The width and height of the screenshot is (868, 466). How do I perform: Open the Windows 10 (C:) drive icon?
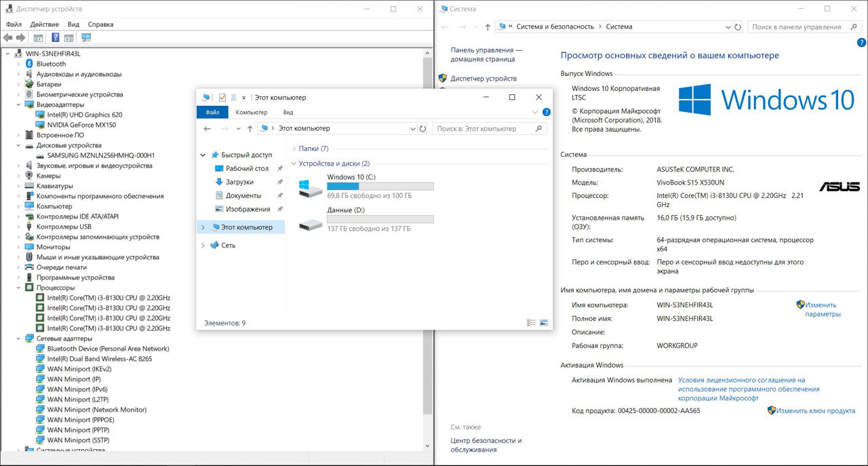pos(311,188)
